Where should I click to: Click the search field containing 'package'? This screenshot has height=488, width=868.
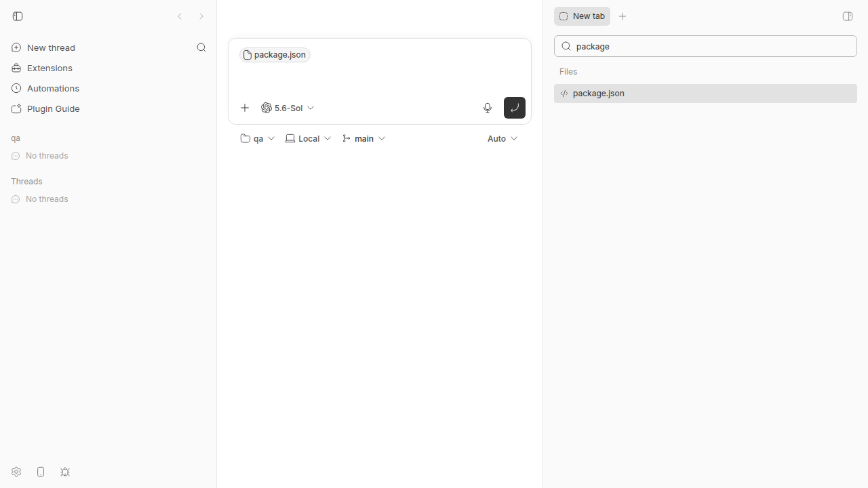tap(705, 46)
